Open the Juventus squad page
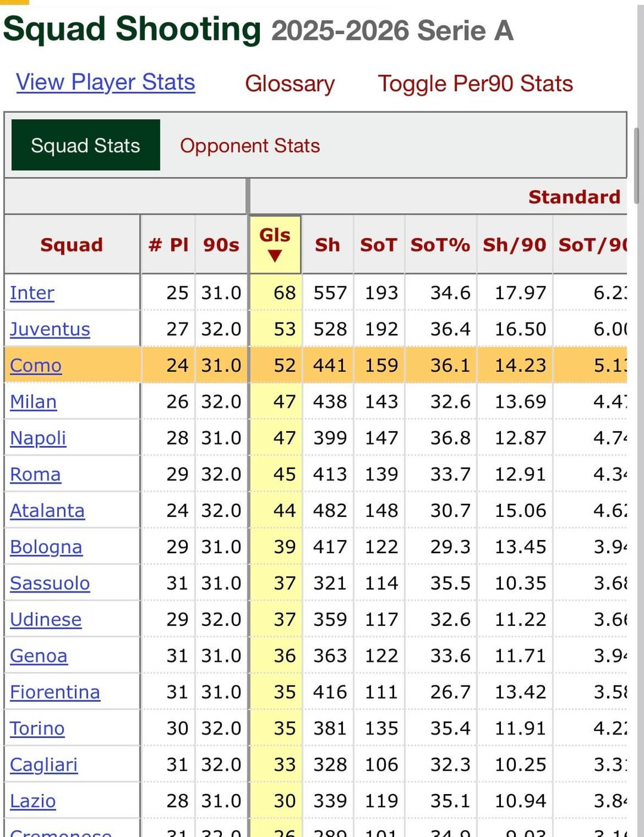644x837 pixels. click(50, 330)
